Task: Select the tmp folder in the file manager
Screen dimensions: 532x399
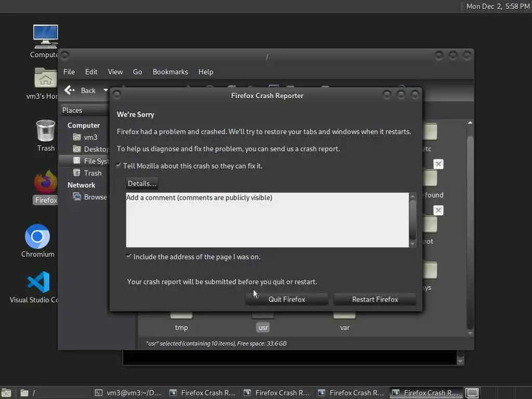Action: [x=181, y=322]
